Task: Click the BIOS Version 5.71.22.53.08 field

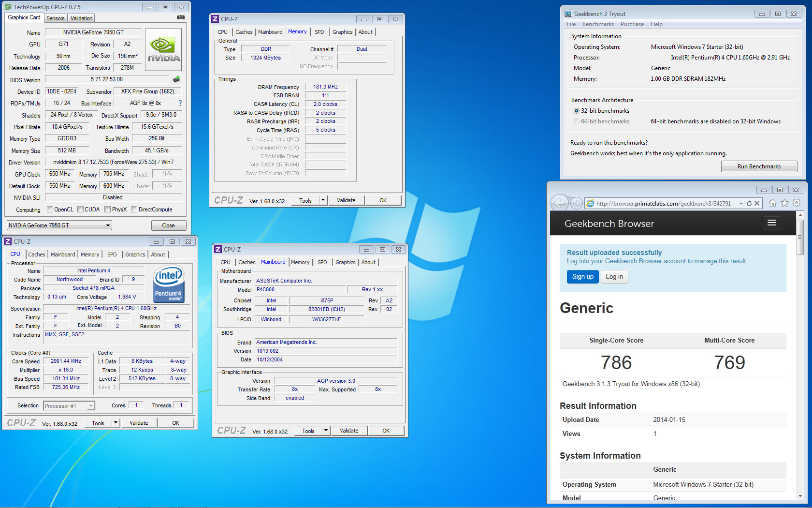Action: tap(107, 79)
